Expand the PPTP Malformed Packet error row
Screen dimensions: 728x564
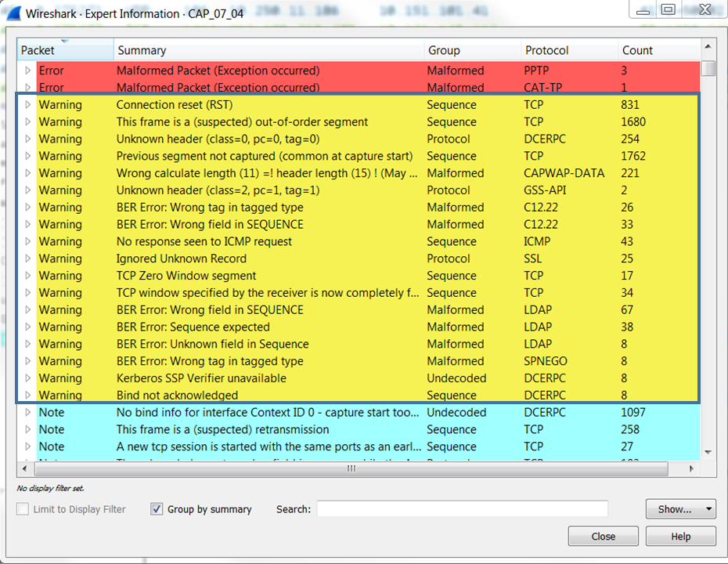(28, 70)
